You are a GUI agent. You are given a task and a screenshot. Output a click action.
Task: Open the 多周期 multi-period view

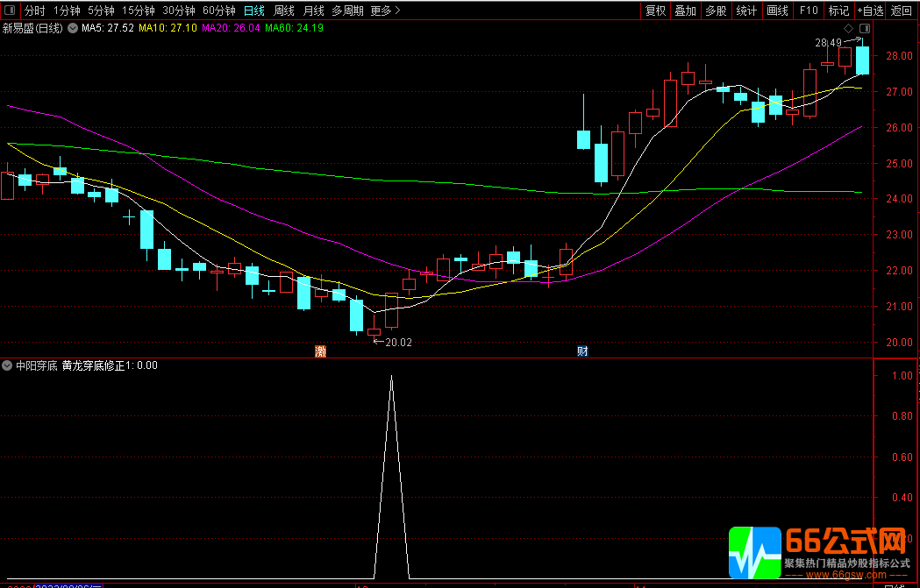pos(347,11)
